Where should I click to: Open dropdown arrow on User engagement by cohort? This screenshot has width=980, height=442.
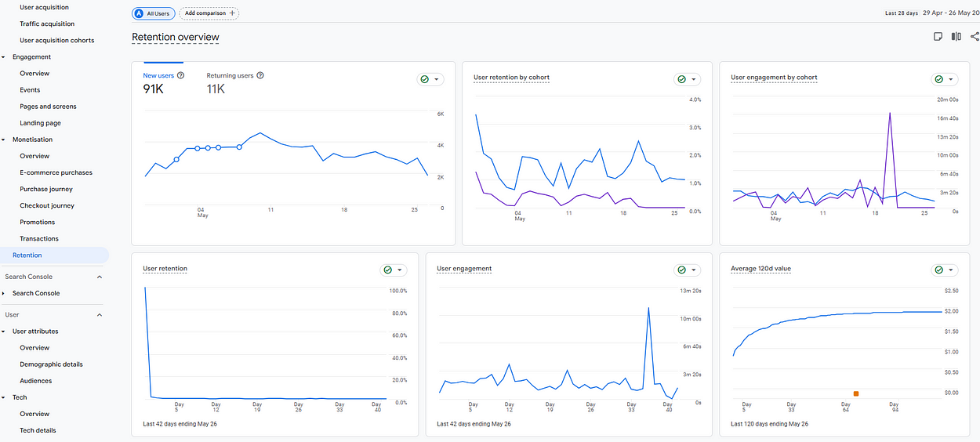coord(951,79)
